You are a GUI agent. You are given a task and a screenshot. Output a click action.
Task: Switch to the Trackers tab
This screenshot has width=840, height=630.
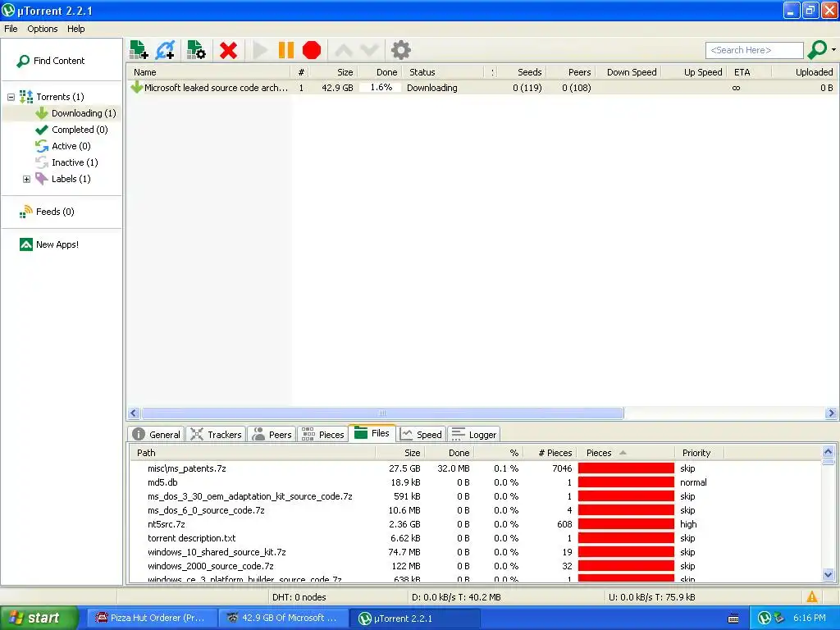click(x=217, y=435)
